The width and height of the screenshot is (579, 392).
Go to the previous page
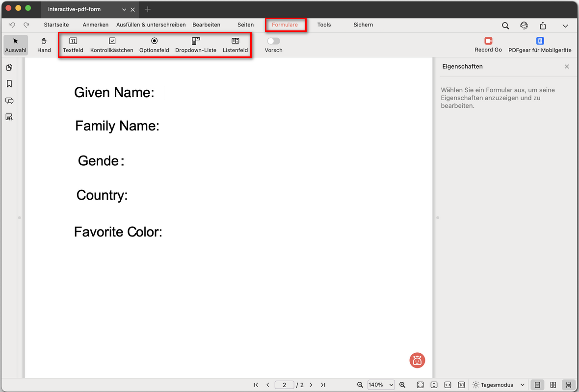pos(267,385)
